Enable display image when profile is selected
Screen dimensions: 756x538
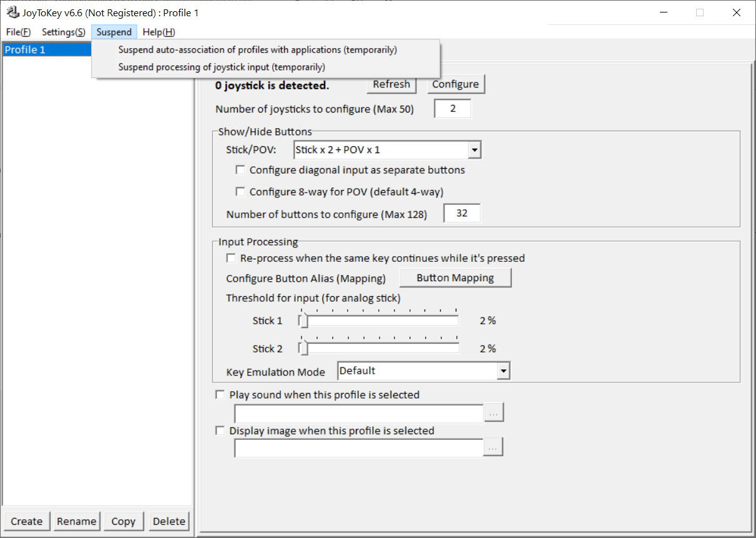tap(220, 430)
